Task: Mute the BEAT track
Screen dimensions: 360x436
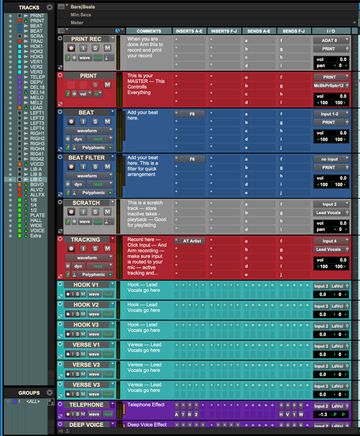Action: click(107, 122)
